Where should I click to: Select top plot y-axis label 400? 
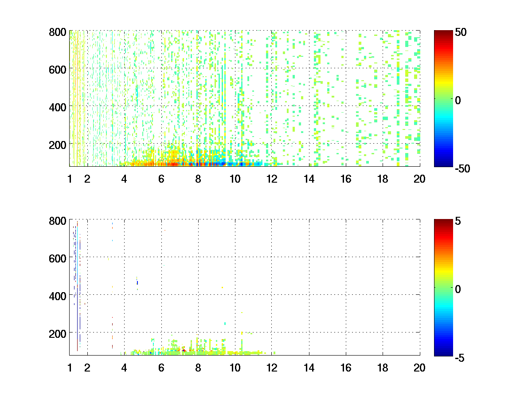(58, 107)
